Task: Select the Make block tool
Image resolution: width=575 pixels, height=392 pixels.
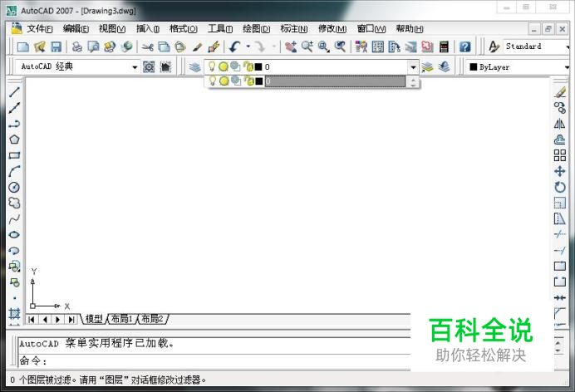Action: 14,282
